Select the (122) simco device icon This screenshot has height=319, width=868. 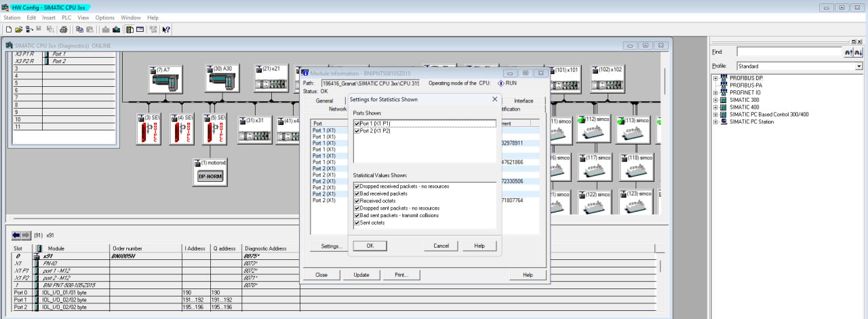(594, 202)
